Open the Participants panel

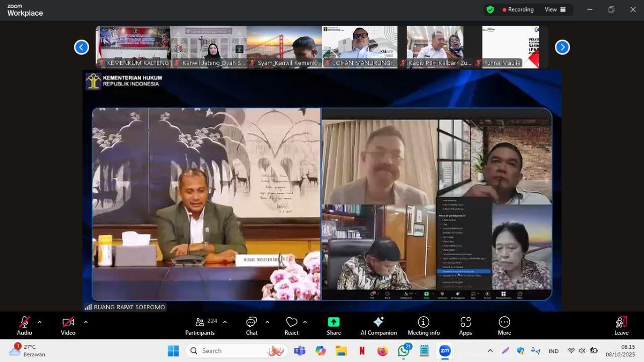click(x=200, y=326)
